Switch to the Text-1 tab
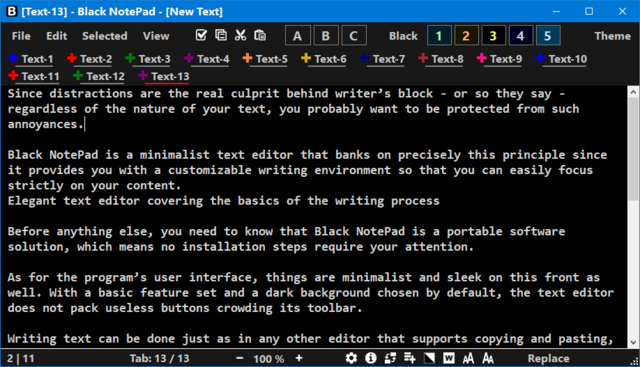The width and height of the screenshot is (640, 367). point(38,59)
